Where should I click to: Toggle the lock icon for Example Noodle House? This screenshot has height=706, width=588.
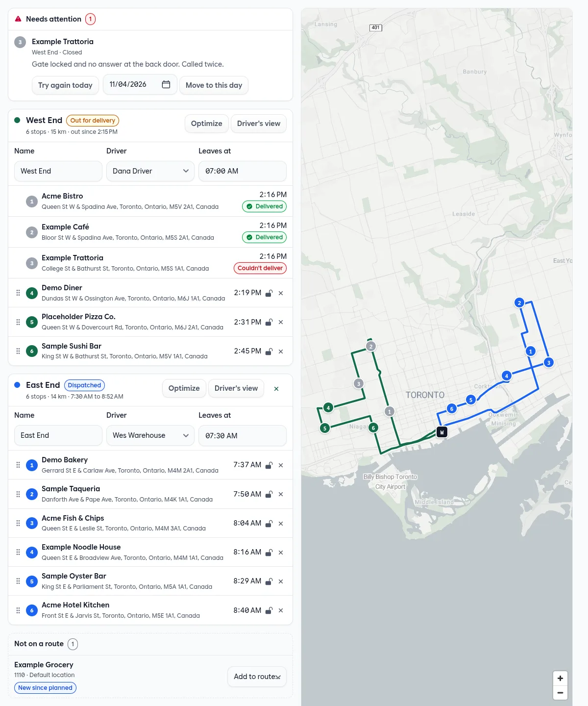(x=269, y=553)
